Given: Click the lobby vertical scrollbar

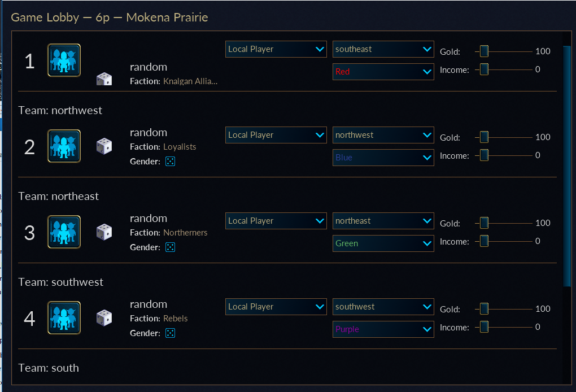Looking at the screenshot, I should 567,165.
